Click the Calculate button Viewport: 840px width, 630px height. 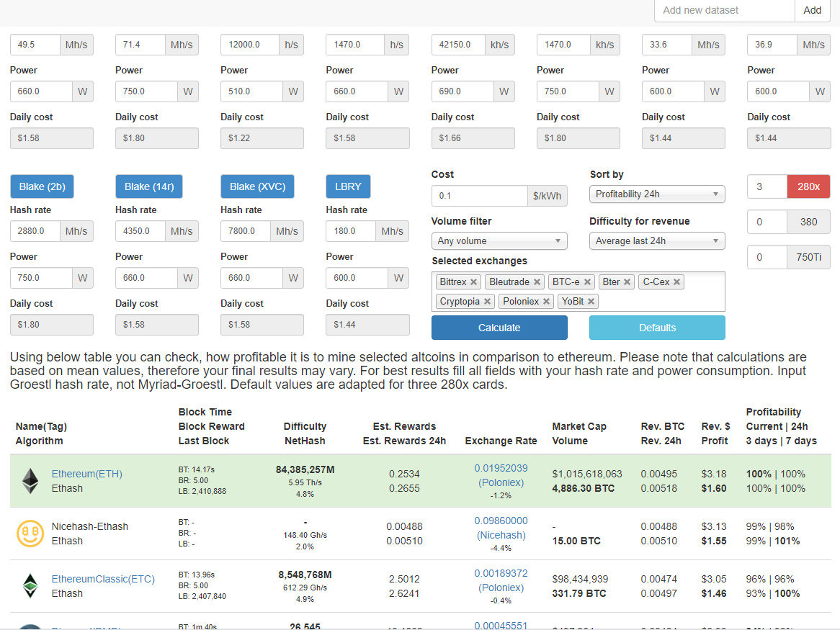click(x=499, y=328)
